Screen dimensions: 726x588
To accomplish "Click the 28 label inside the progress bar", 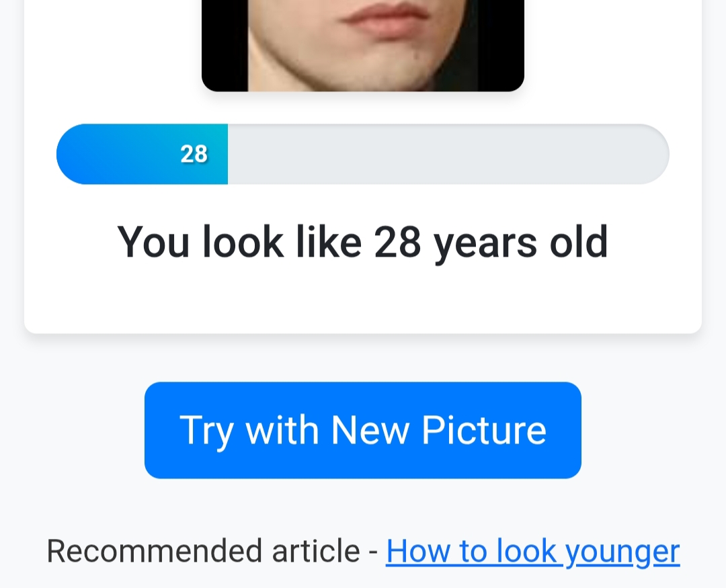I will click(x=194, y=155).
